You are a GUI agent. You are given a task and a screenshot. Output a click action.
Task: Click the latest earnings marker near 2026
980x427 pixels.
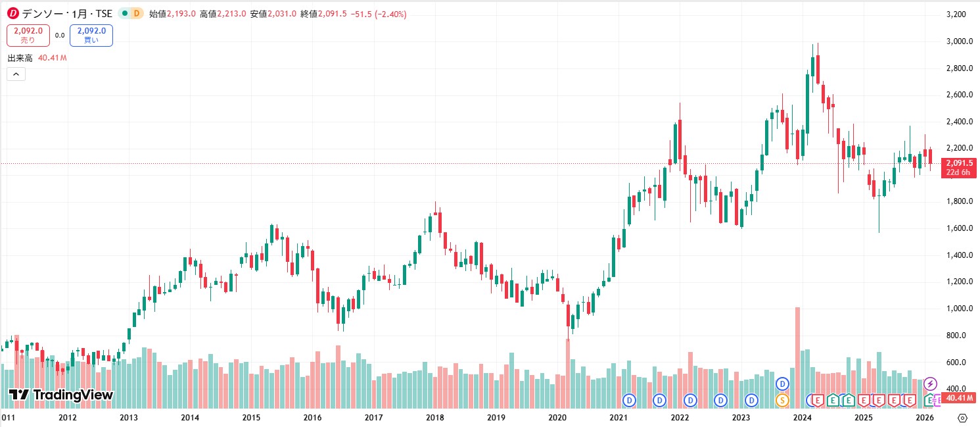click(x=936, y=400)
